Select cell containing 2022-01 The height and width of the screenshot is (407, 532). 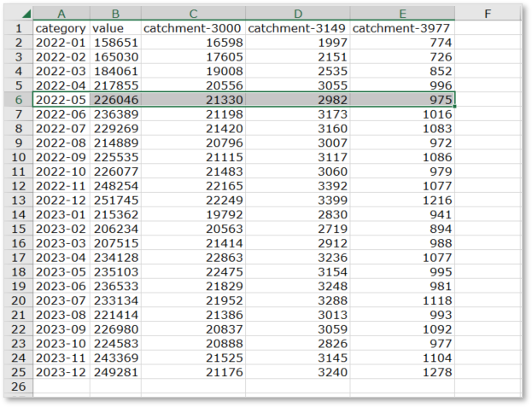61,43
